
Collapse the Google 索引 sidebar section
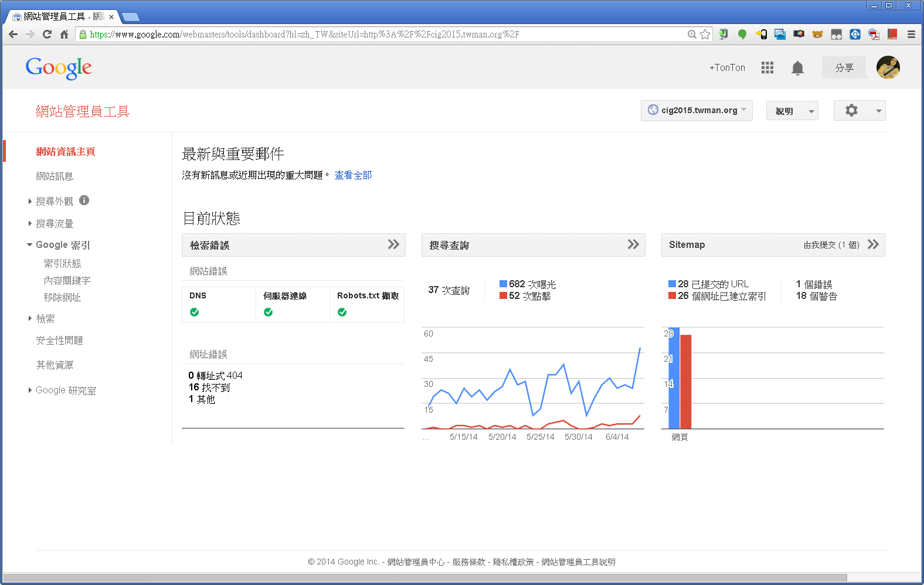pyautogui.click(x=29, y=245)
